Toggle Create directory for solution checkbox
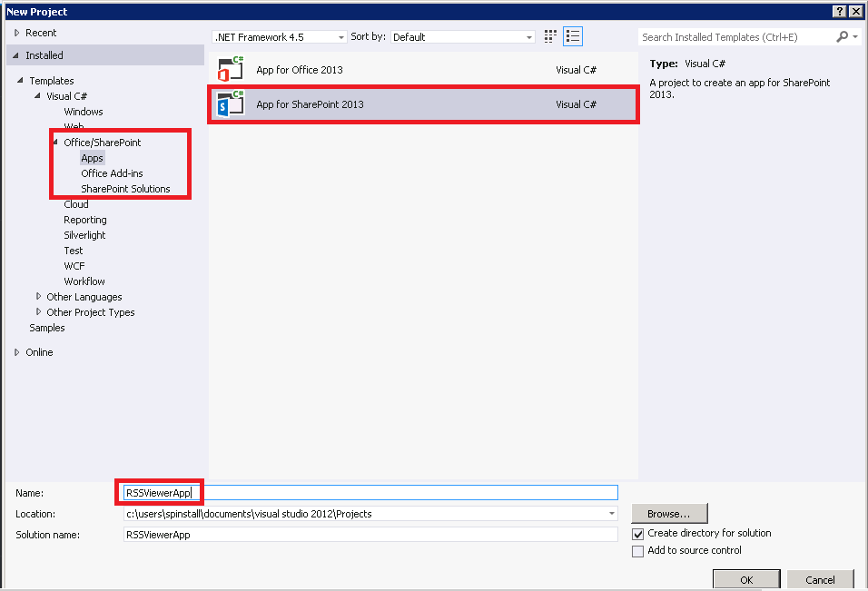 click(637, 534)
